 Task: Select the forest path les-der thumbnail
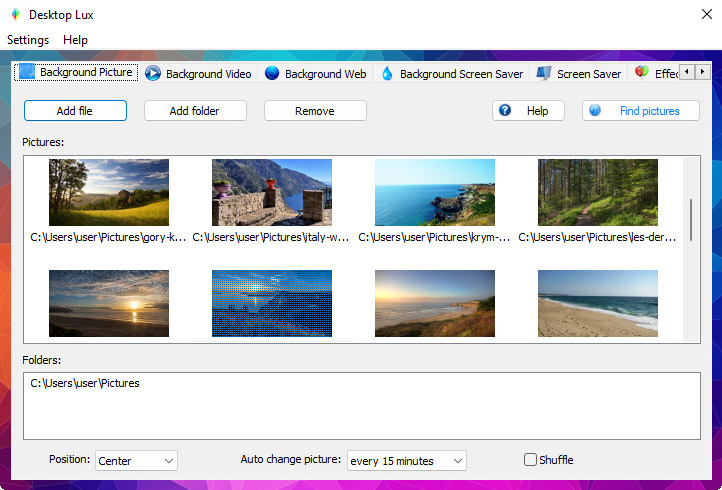[x=598, y=192]
